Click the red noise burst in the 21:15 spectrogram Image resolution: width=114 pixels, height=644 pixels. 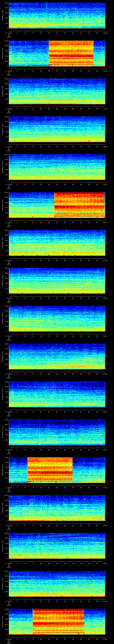pos(71,53)
